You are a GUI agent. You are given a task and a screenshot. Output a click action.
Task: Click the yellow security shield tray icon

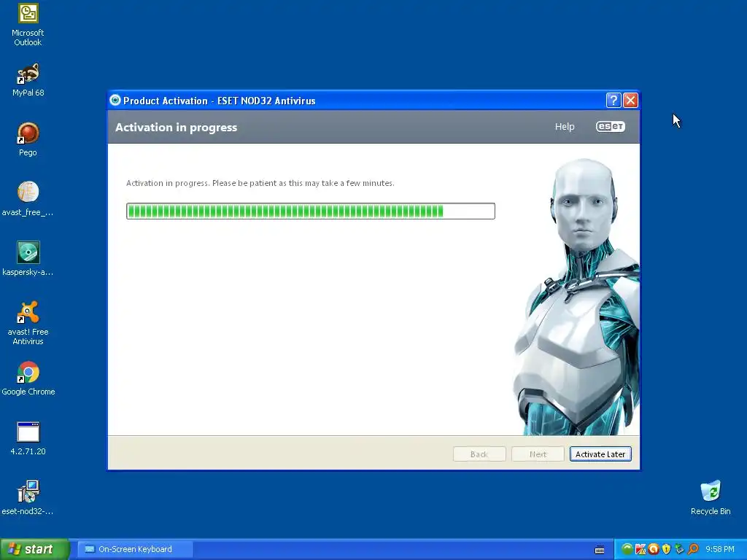pyautogui.click(x=667, y=549)
